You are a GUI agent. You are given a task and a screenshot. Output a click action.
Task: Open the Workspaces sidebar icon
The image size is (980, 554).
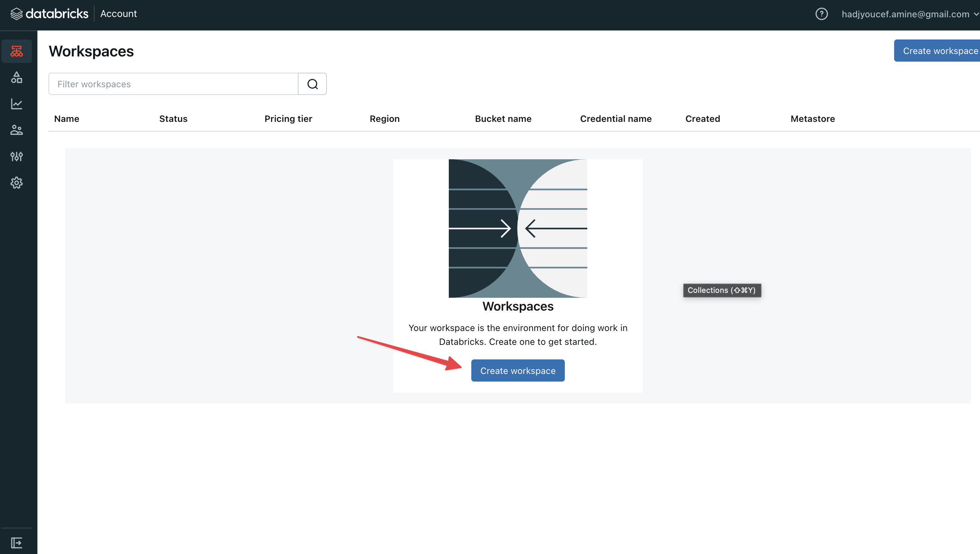16,51
